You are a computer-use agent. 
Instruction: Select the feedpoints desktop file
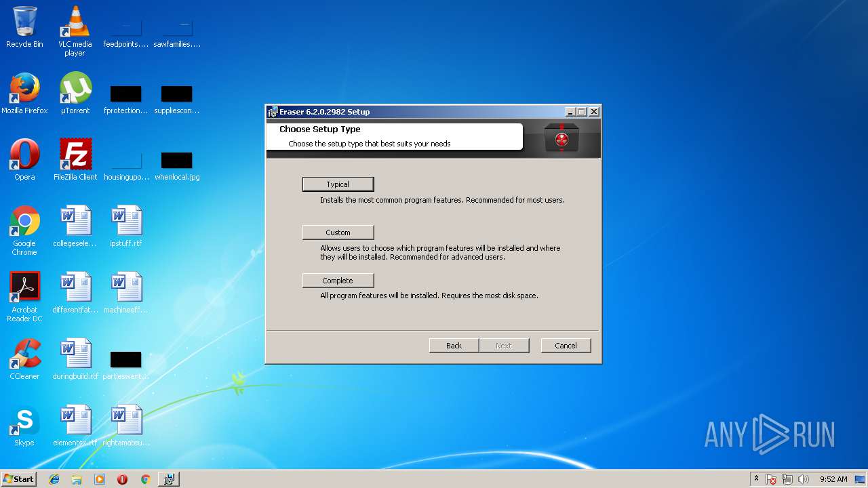click(x=125, y=34)
